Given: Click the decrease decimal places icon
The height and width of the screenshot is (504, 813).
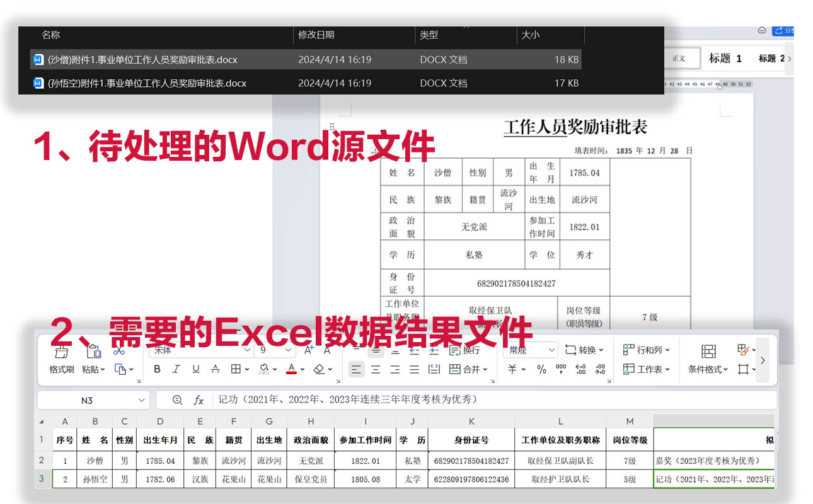Looking at the screenshot, I should tap(600, 369).
